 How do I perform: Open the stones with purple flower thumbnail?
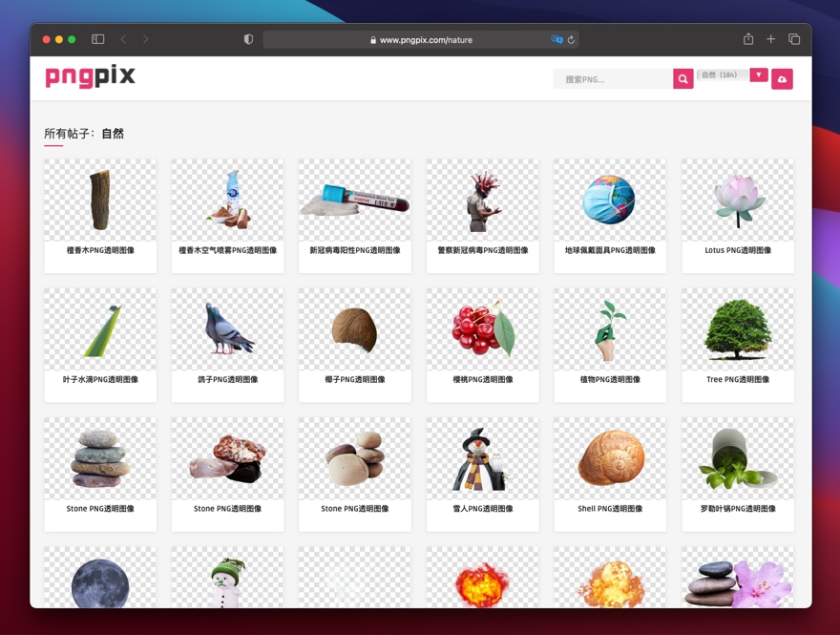point(738,579)
